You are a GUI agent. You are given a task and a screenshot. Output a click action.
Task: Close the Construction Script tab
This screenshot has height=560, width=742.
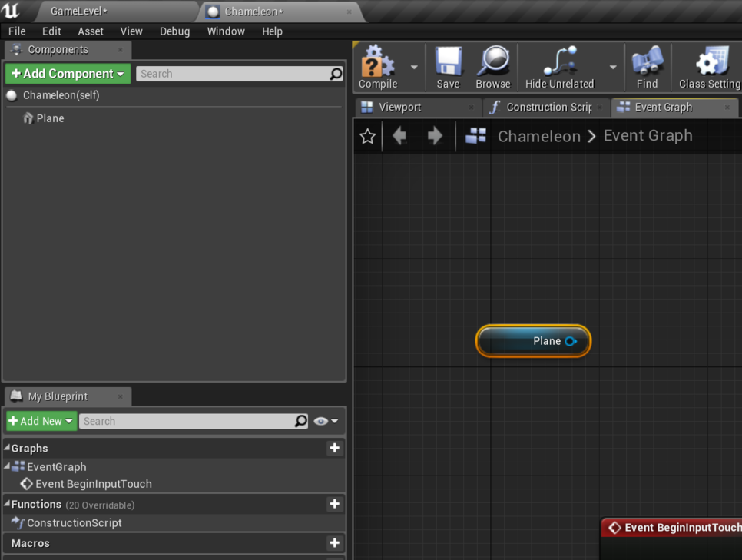600,108
